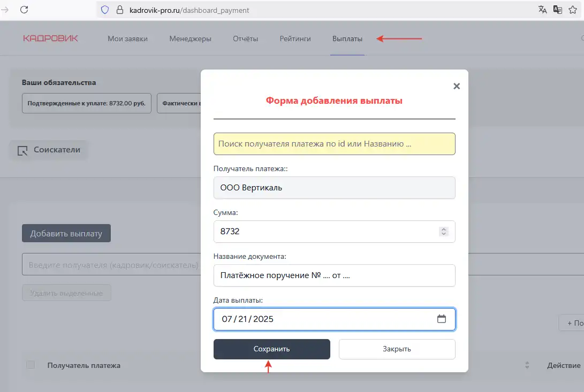The width and height of the screenshot is (584, 392).
Task: Click the yellow recipient search field
Action: coord(334,144)
